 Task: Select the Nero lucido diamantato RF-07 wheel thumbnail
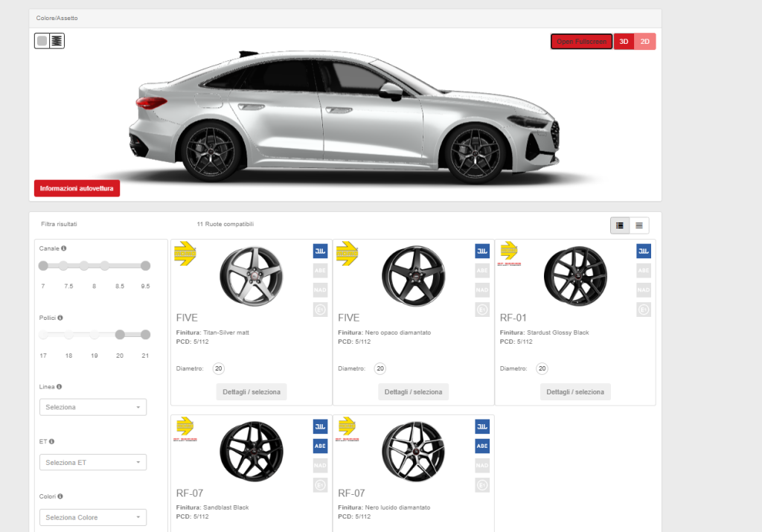tap(413, 452)
